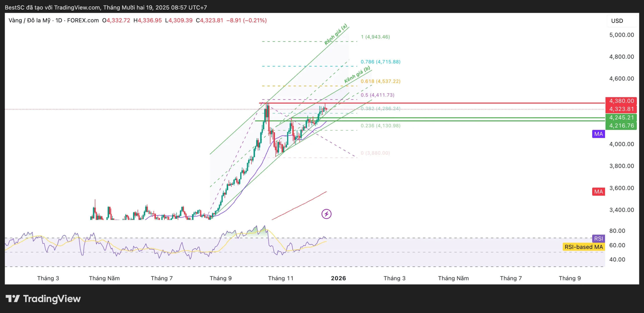The width and height of the screenshot is (644, 313).
Task: Select the Kênh giá (b) channel label
Action: tap(357, 75)
